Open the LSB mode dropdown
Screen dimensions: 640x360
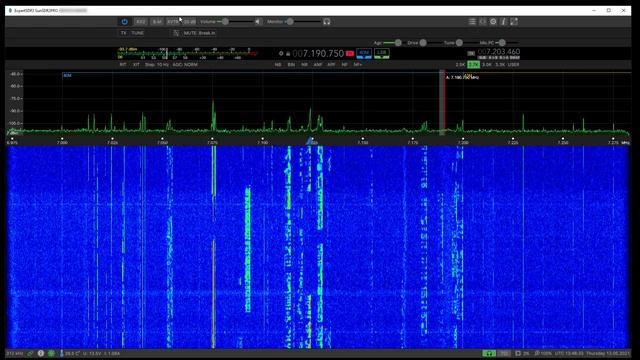coord(382,53)
